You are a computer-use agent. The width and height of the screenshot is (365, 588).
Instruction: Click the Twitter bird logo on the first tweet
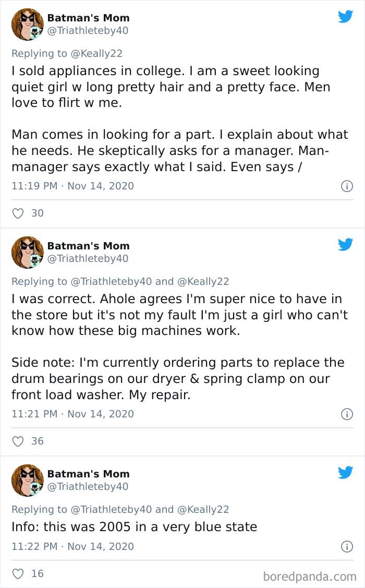(345, 16)
